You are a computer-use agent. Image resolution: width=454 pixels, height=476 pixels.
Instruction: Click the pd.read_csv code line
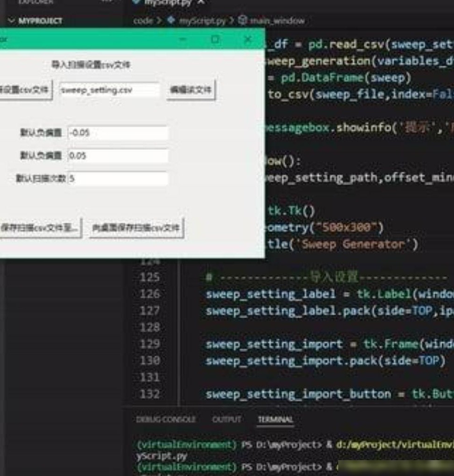[x=360, y=44]
